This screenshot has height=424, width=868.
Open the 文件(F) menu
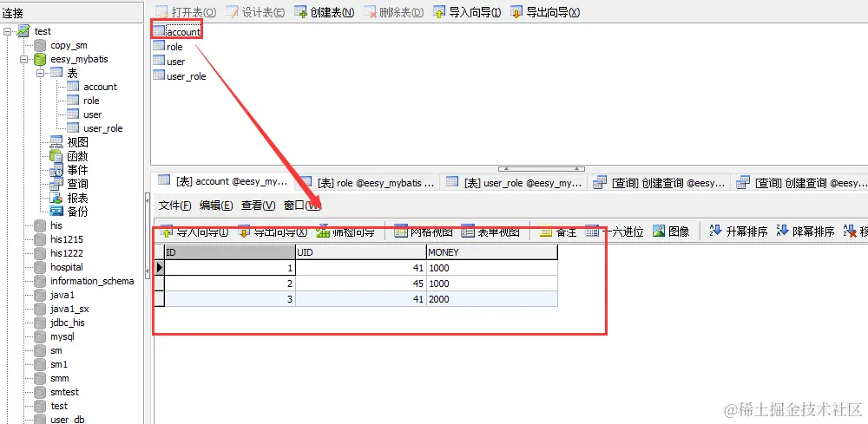[175, 205]
